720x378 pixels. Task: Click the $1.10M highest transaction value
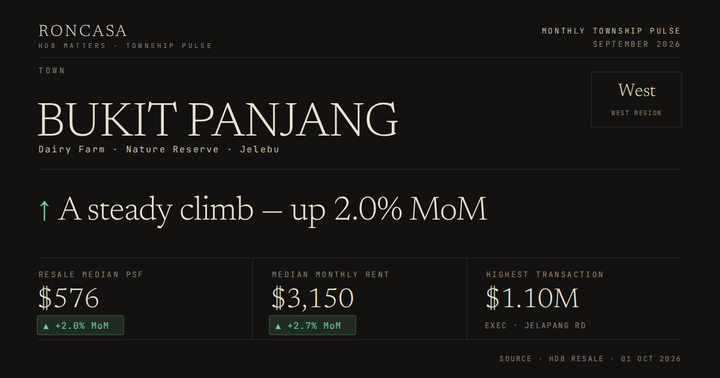532,298
